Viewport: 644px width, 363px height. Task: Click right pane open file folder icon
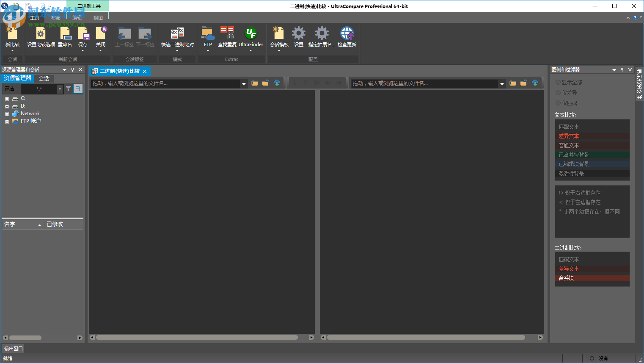click(513, 83)
